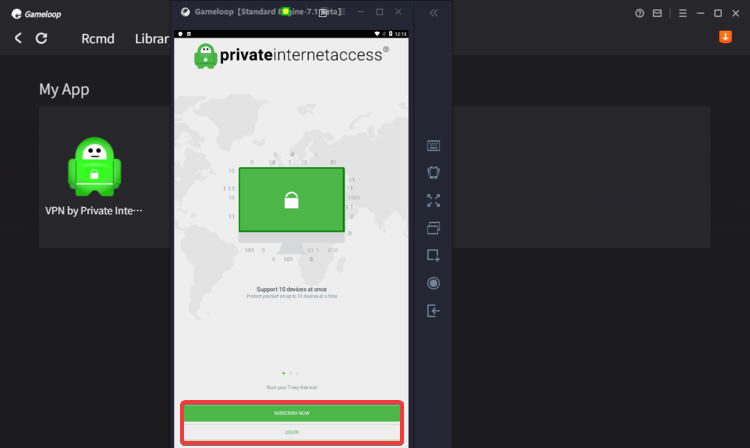
Task: Toggle emulator fullscreen mode
Action: coord(433,200)
